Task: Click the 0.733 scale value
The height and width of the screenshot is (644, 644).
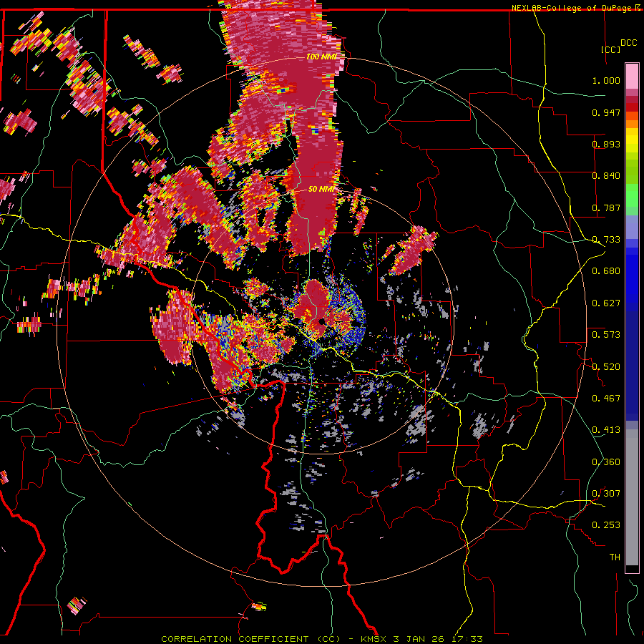Action: coord(606,240)
